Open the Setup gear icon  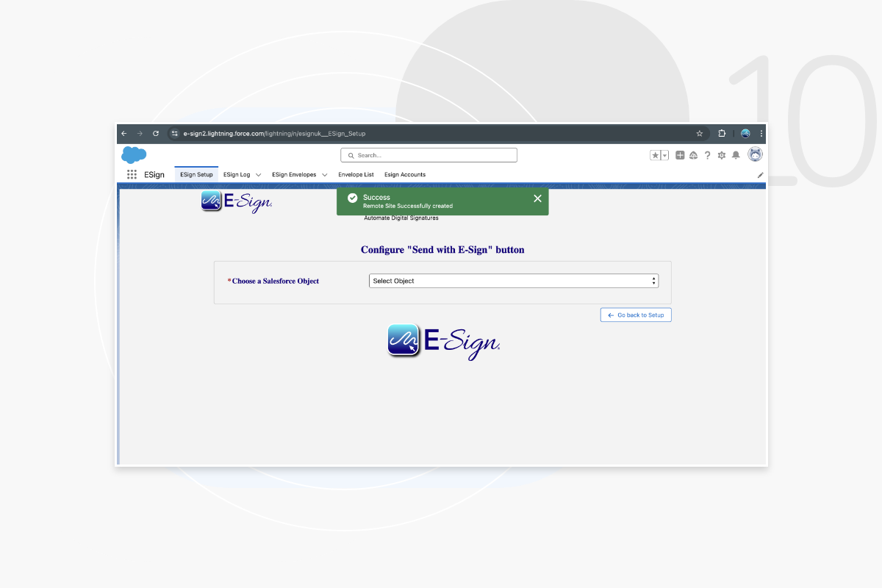(x=721, y=155)
